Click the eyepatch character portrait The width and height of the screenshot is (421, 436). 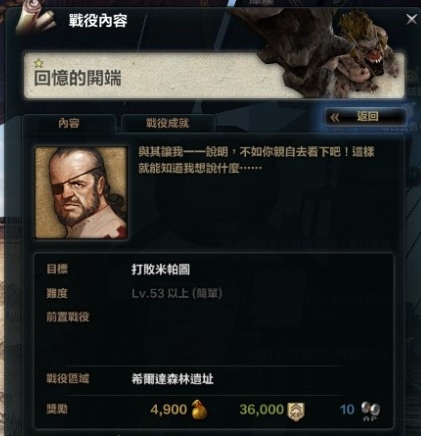tap(81, 193)
